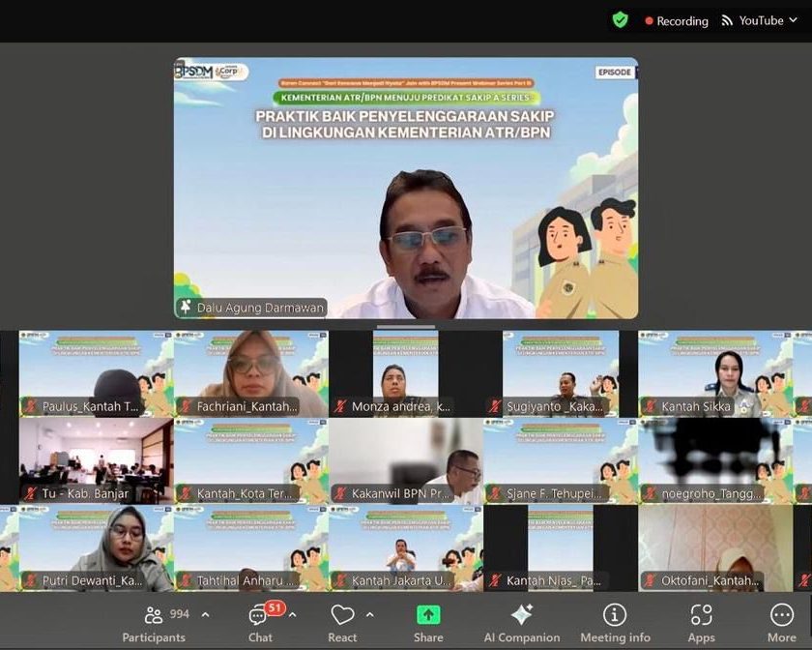Click the Recording indicator
The height and width of the screenshot is (650, 812).
pyautogui.click(x=676, y=20)
